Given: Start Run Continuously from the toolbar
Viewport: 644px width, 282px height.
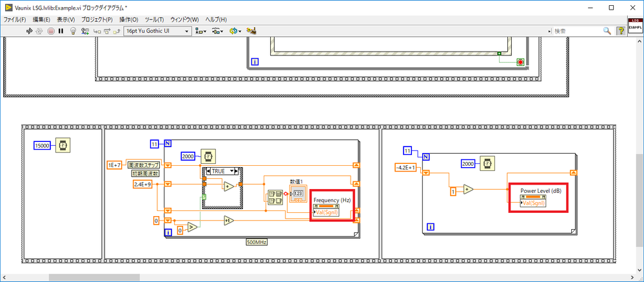Looking at the screenshot, I should point(40,31).
